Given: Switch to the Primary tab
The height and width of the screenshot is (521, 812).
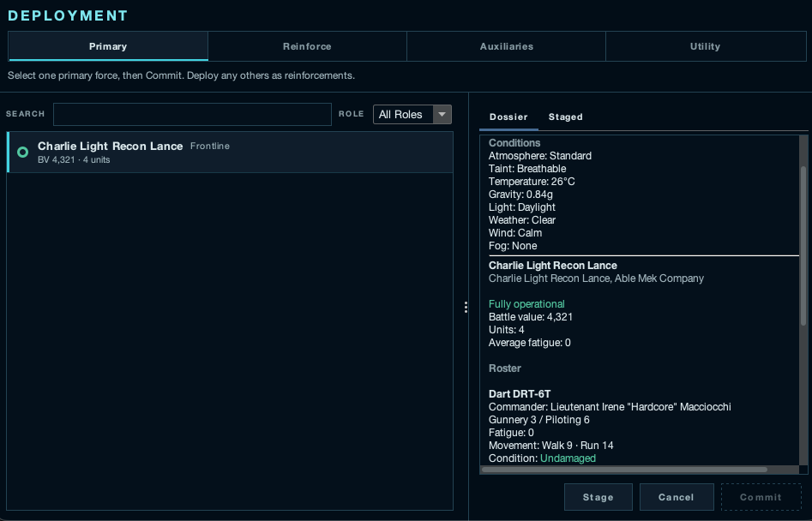Looking at the screenshot, I should point(108,46).
